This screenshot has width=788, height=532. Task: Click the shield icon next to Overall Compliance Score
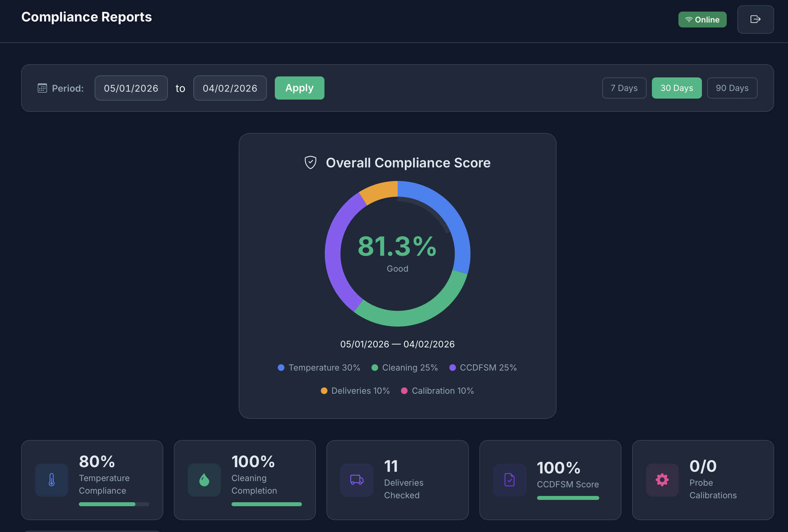pyautogui.click(x=310, y=163)
